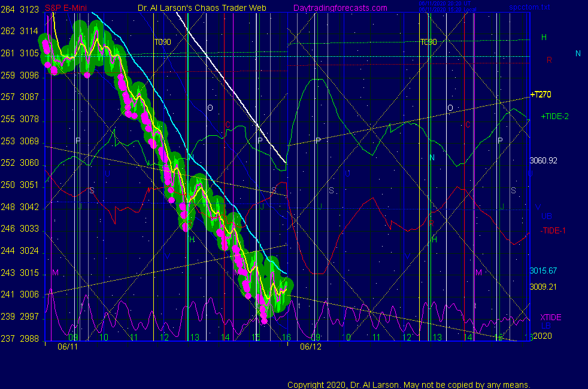Screen dimensions: 588x389
Task: Click the +T270 line label
Action: 541,95
